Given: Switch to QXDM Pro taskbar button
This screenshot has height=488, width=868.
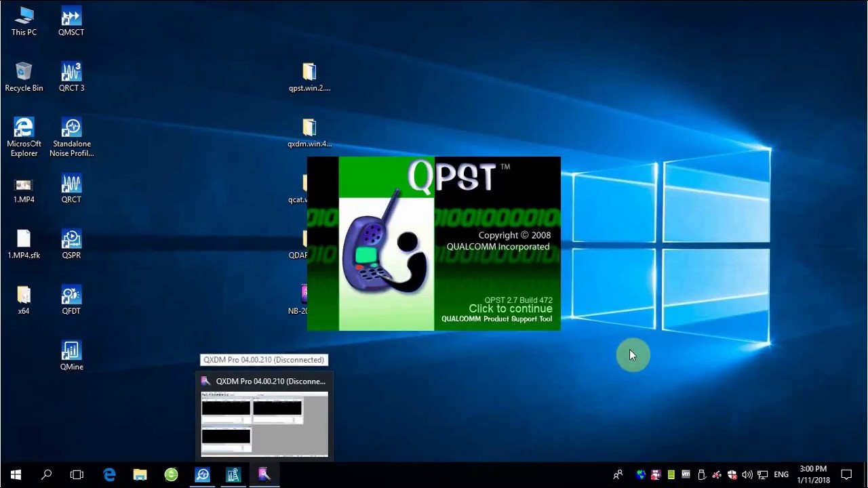Looking at the screenshot, I should click(264, 474).
